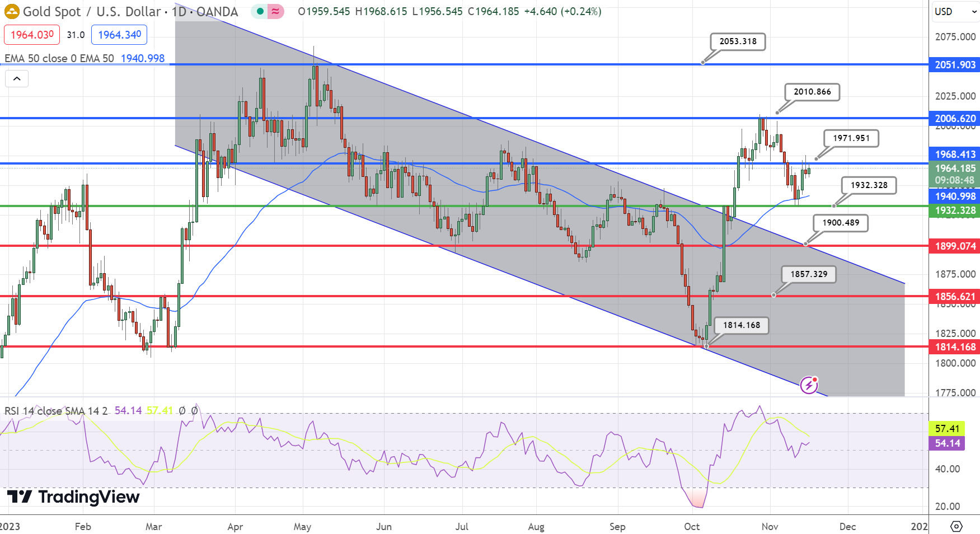Viewport: 980px width, 534px height.
Task: Click the 2075.000 price scale value
Action: tap(955, 37)
